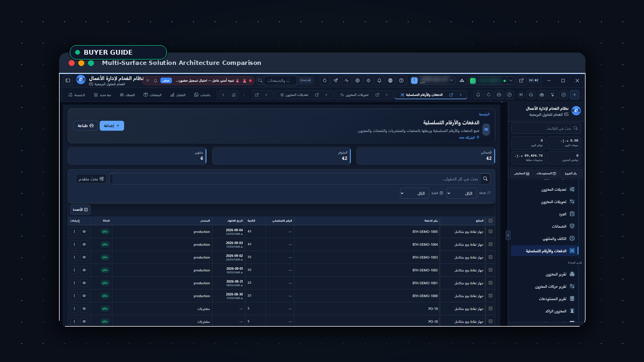Click the print icon in tab strip toolbar

click(x=499, y=95)
